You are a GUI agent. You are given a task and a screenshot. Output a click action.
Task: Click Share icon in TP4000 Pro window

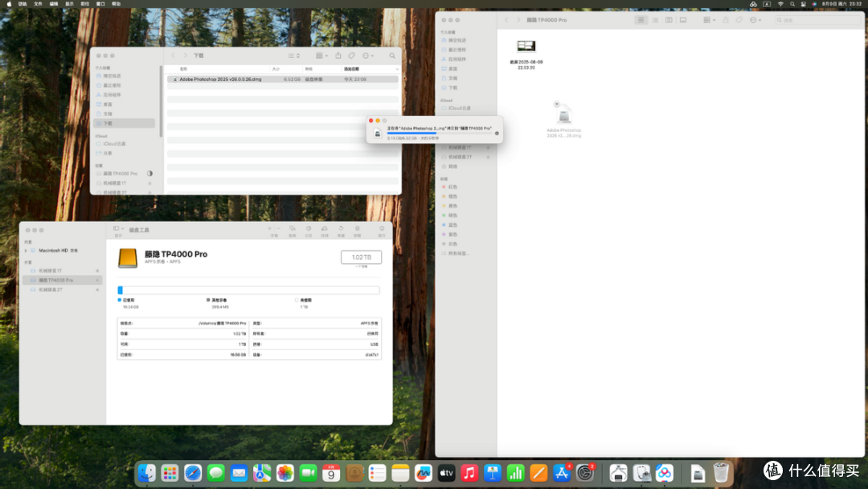tap(725, 20)
